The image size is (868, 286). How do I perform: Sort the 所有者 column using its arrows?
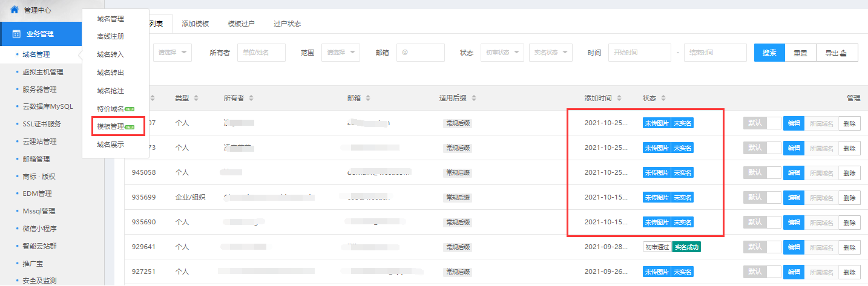(x=251, y=98)
